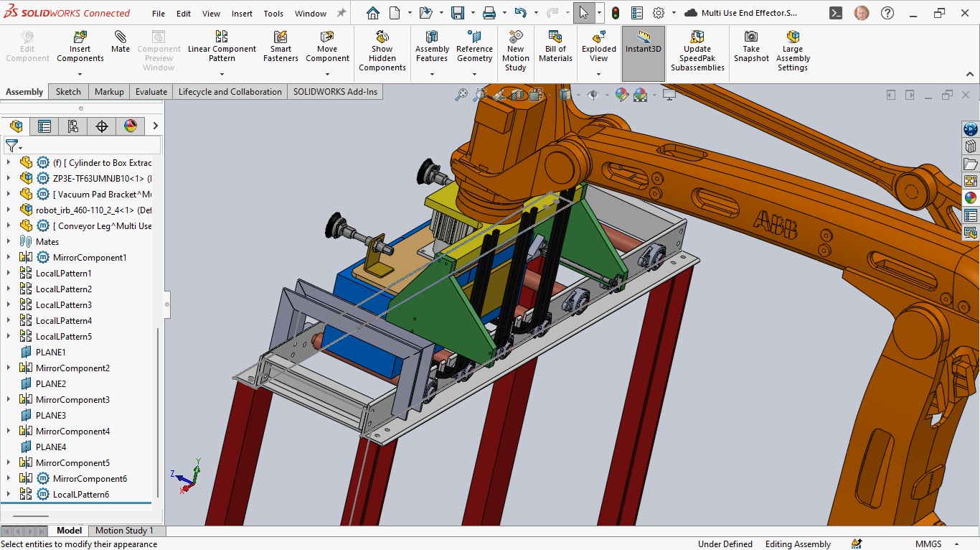The image size is (980, 550).
Task: Open the ConfigurationManager tab icon
Action: [73, 126]
